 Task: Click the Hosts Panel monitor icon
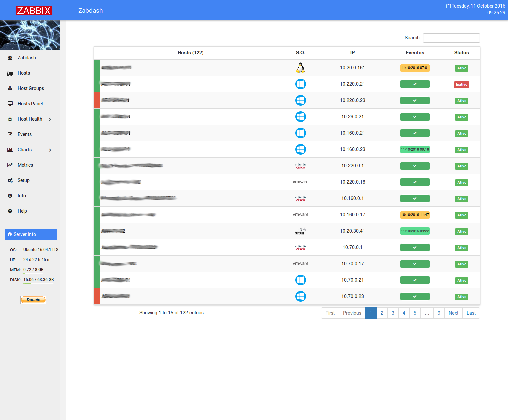(10, 103)
